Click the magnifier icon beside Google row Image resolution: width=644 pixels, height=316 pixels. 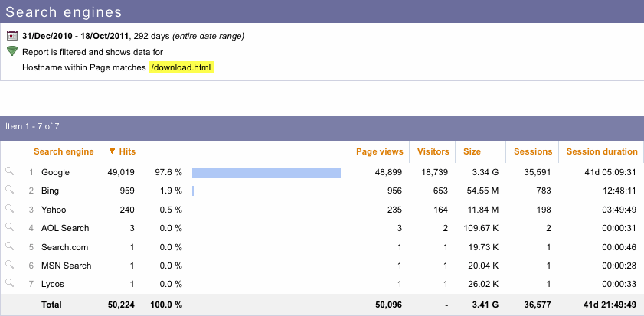point(9,172)
